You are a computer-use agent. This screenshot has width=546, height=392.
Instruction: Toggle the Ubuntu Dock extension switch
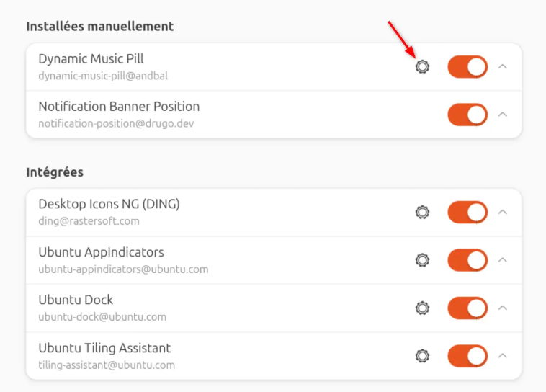(467, 308)
